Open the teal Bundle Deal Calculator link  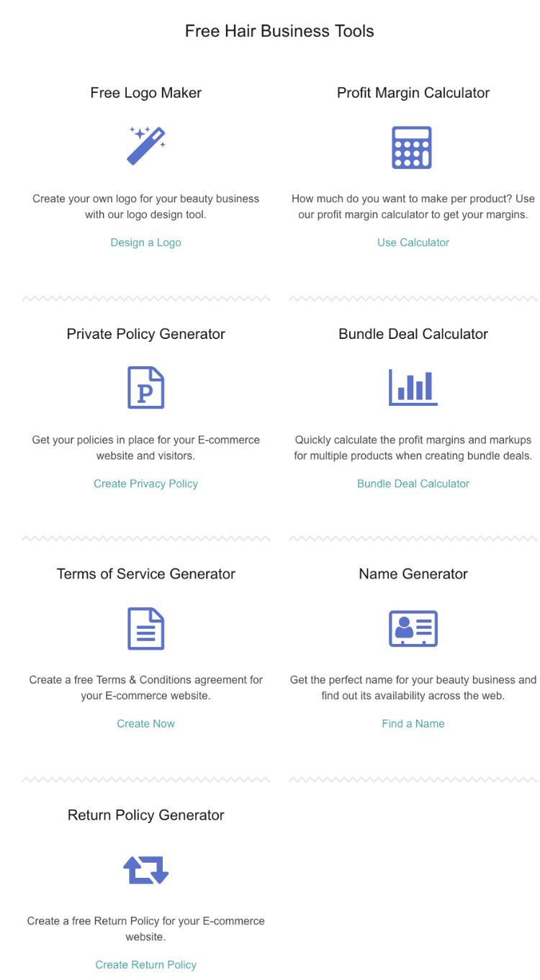[x=413, y=484]
